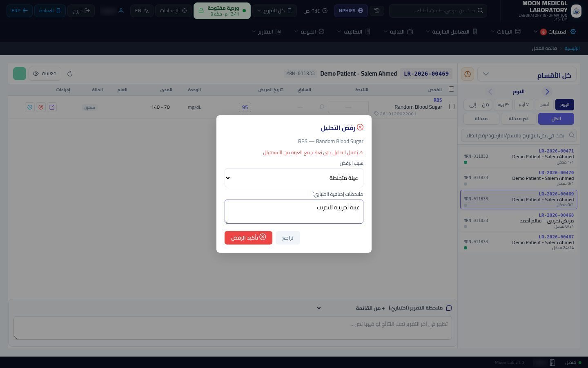This screenshot has width=588, height=368.
Task: Open the كل الأقسام departments dropdown
Action: [x=527, y=74]
